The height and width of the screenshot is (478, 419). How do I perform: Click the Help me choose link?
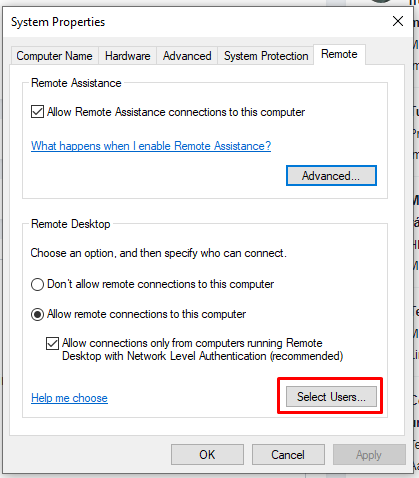click(69, 398)
